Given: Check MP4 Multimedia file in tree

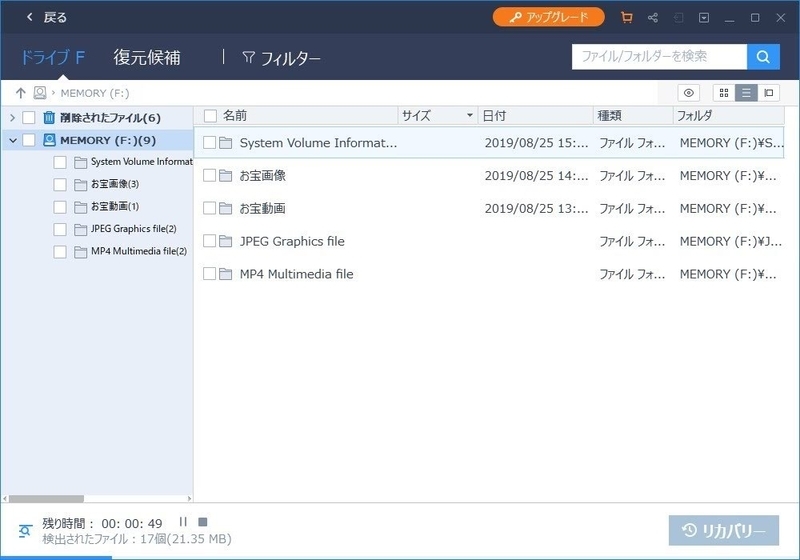Looking at the screenshot, I should (60, 251).
